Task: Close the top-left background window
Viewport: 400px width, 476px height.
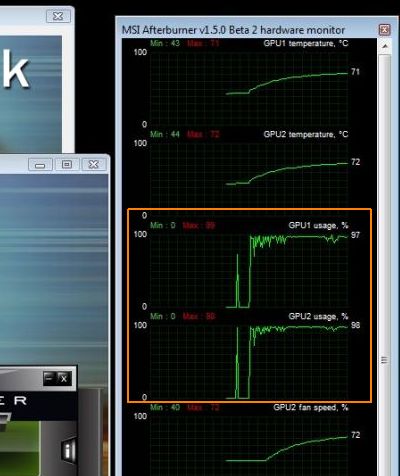Action: point(58,16)
